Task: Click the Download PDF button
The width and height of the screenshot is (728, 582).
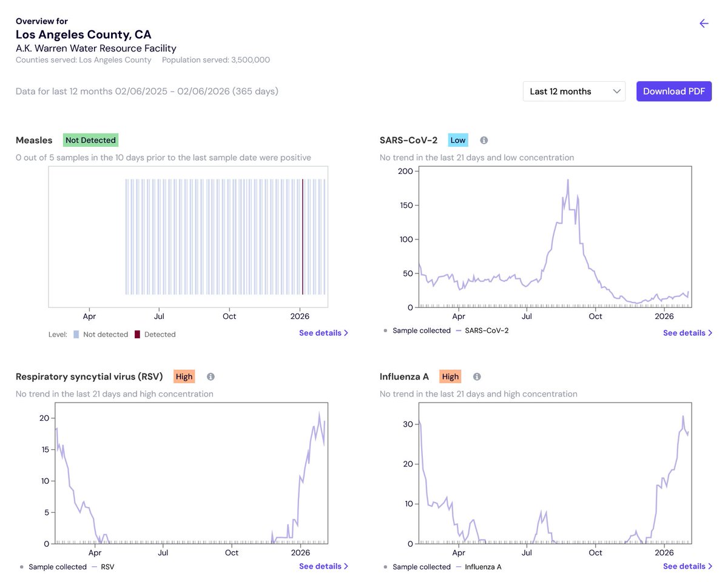Action: click(674, 92)
